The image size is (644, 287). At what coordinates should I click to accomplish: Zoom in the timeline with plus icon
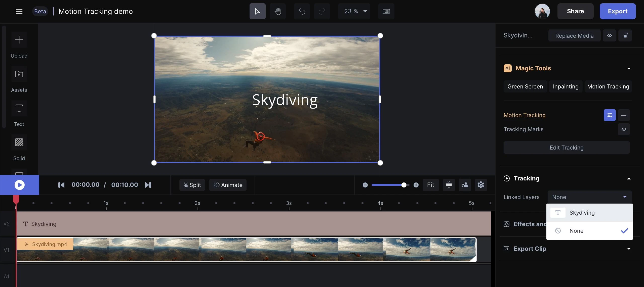pos(416,185)
